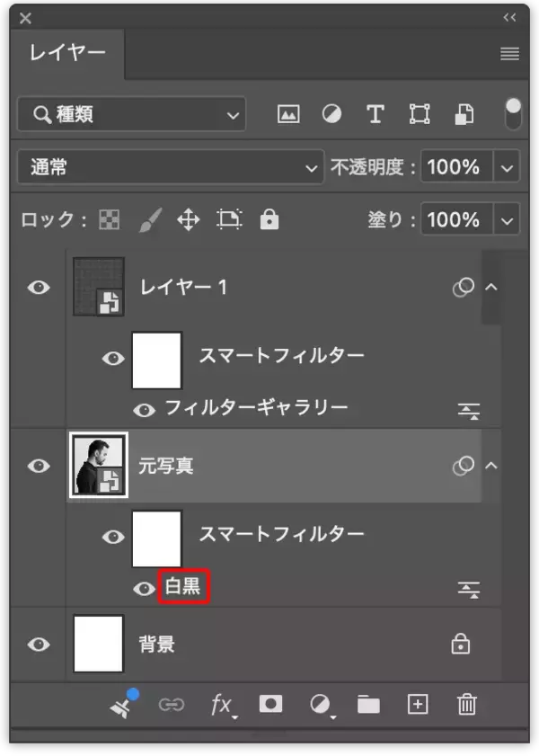
Task: Select the filter mask thumbnail under 元写真
Action: pos(156,538)
